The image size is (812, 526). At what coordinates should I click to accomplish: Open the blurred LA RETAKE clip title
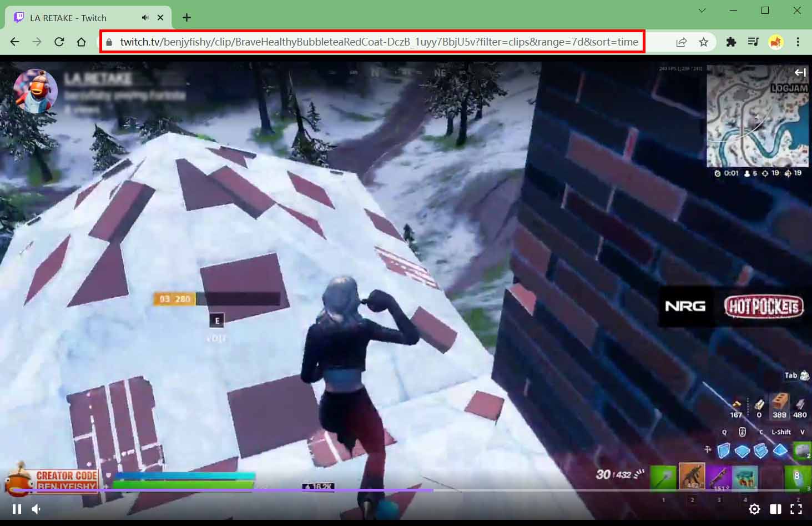click(98, 79)
